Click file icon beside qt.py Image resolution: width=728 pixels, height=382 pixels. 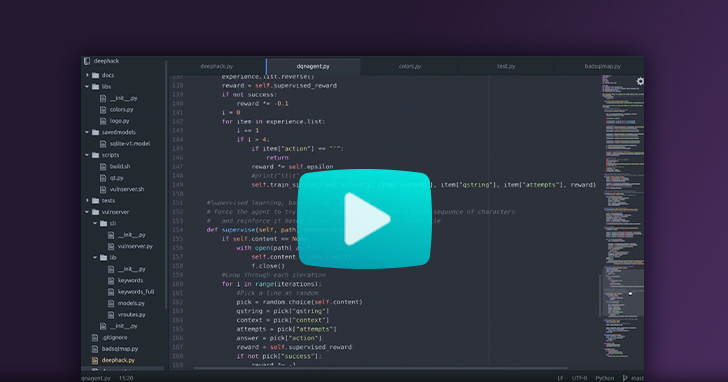(x=103, y=178)
